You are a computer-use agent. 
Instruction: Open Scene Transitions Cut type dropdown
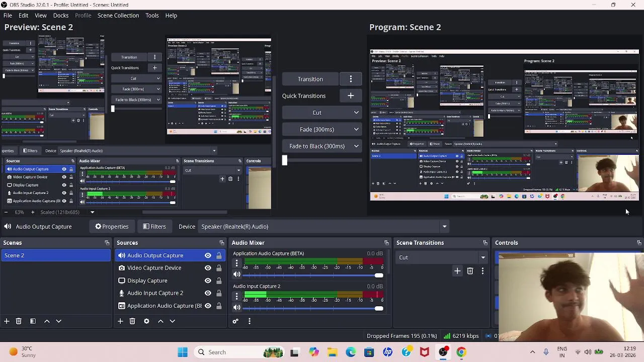[441, 257]
